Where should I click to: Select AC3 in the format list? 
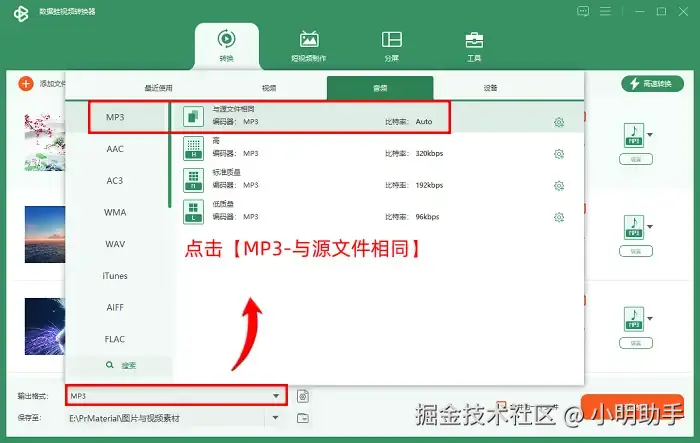point(115,180)
